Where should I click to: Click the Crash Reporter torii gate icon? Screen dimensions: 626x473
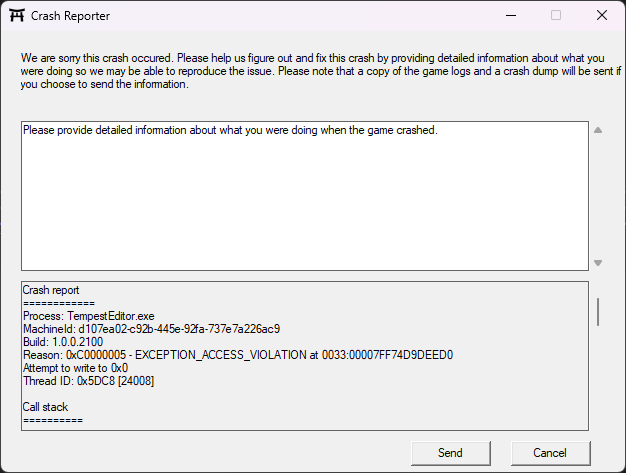(14, 16)
